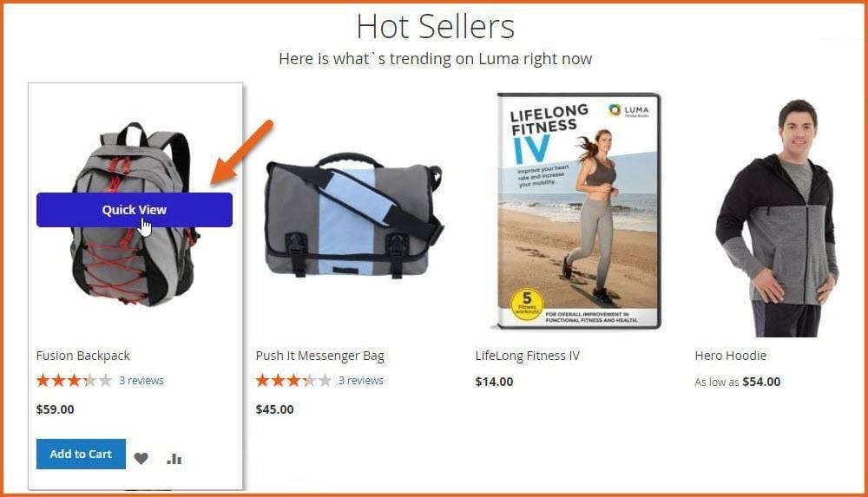Click the Hero Hoodie $54.00 price

761,382
